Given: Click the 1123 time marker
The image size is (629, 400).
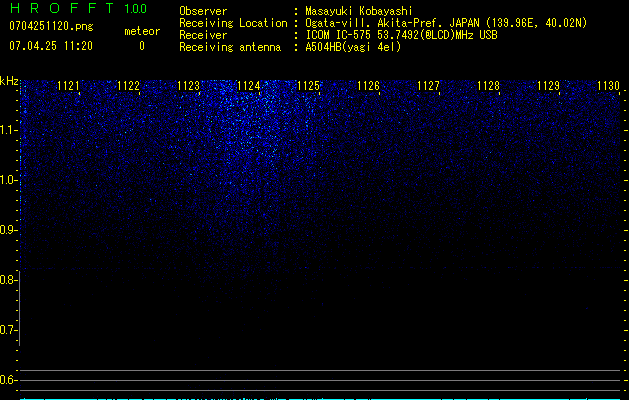Looking at the screenshot, I should pos(188,86).
